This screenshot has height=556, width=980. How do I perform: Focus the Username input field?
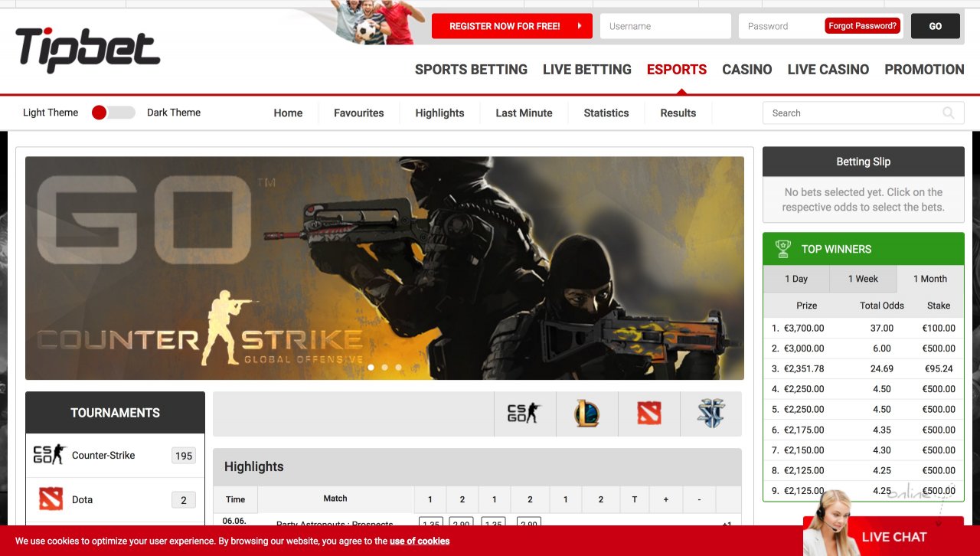(x=665, y=26)
